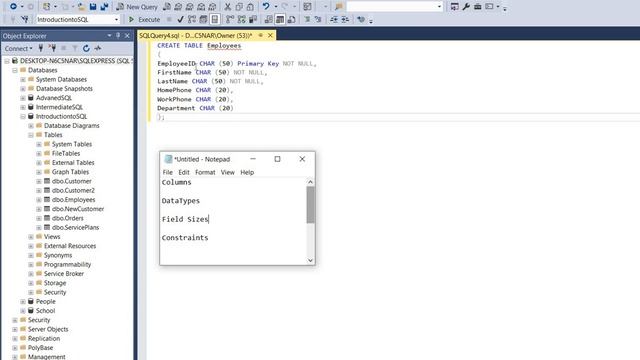Open the find search combo box dropdown
This screenshot has width=640, height=360.
click(439, 7)
